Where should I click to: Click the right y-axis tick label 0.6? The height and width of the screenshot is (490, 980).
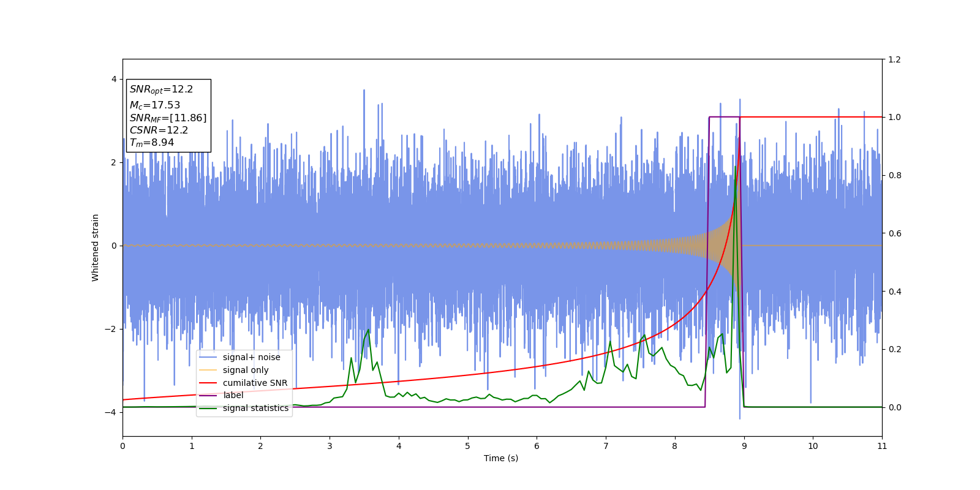895,233
